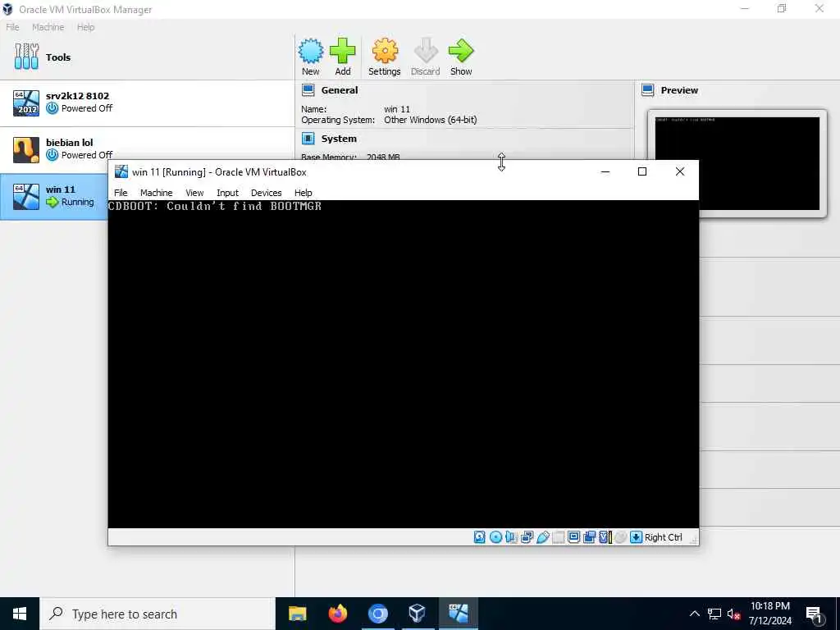This screenshot has height=630, width=840.
Task: Open the View menu in VM window
Action: 194,193
